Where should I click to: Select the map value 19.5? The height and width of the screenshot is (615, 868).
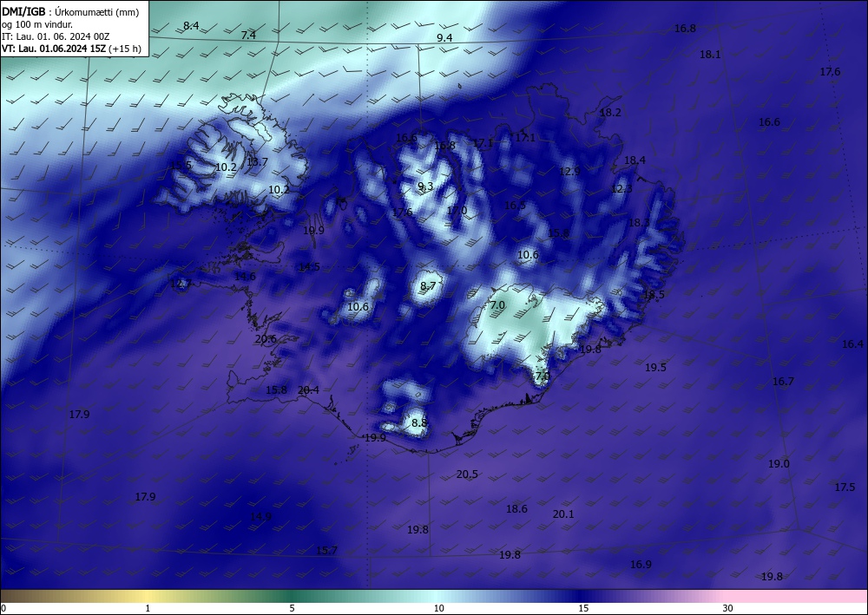click(x=655, y=368)
